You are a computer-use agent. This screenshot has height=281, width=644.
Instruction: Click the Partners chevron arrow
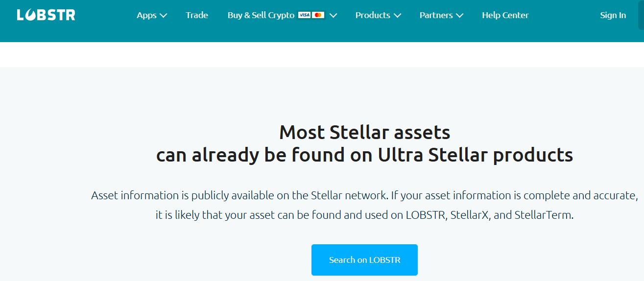pos(459,16)
